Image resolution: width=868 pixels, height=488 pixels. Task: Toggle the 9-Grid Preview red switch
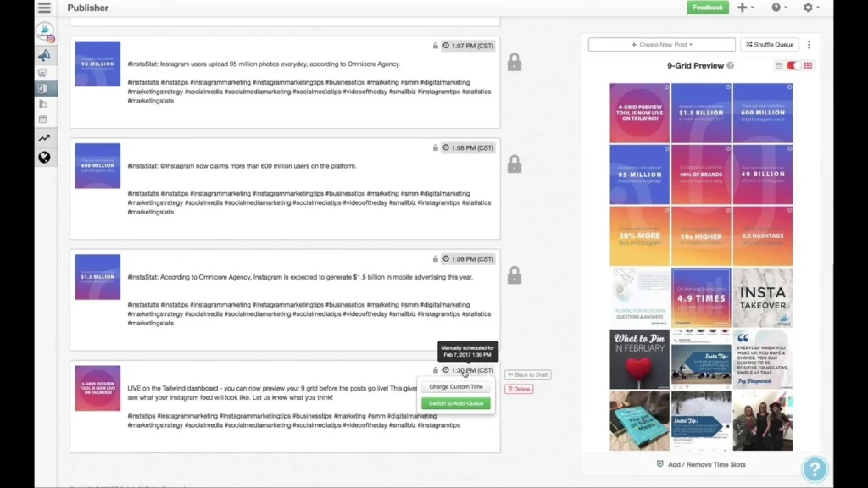tap(793, 66)
